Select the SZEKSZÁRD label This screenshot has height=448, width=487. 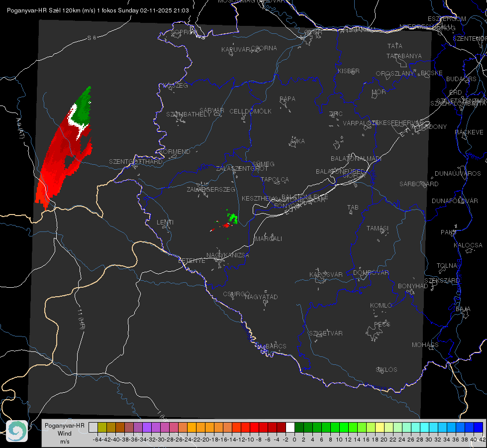442,281
